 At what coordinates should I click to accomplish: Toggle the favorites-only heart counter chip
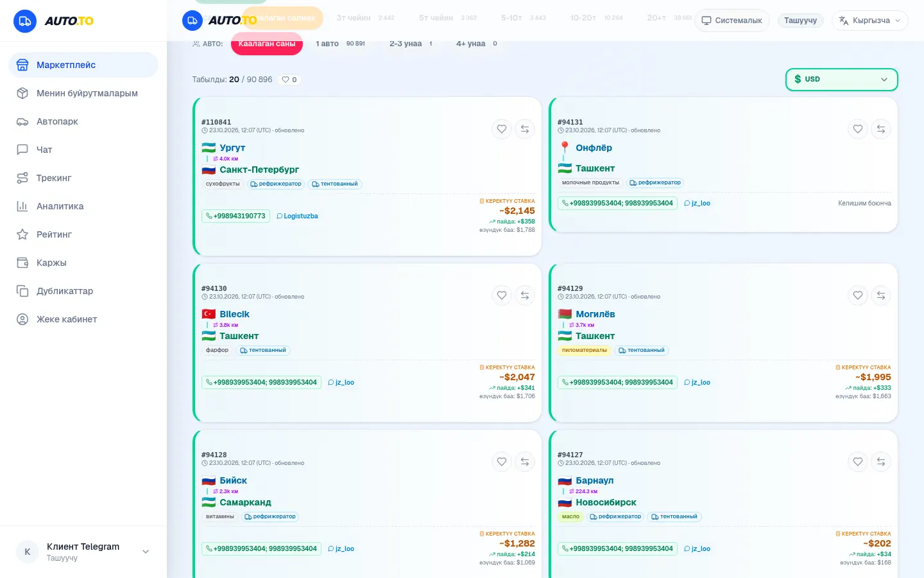tap(289, 80)
